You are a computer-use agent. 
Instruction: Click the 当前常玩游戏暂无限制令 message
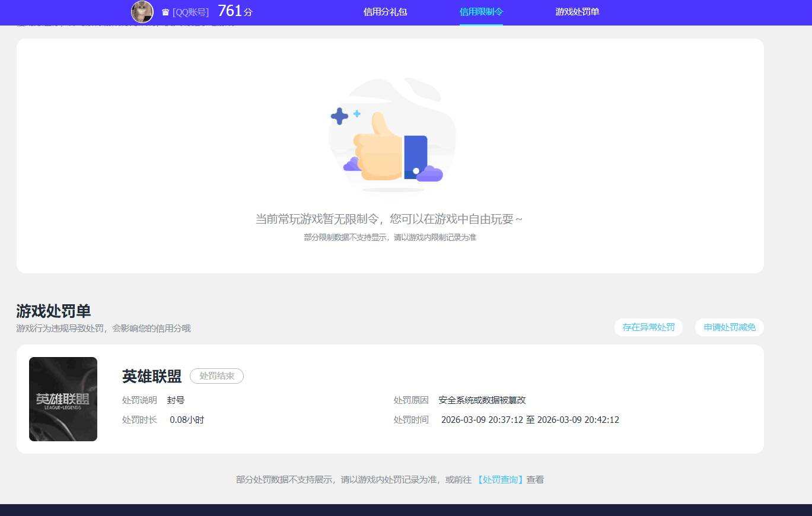[389, 219]
